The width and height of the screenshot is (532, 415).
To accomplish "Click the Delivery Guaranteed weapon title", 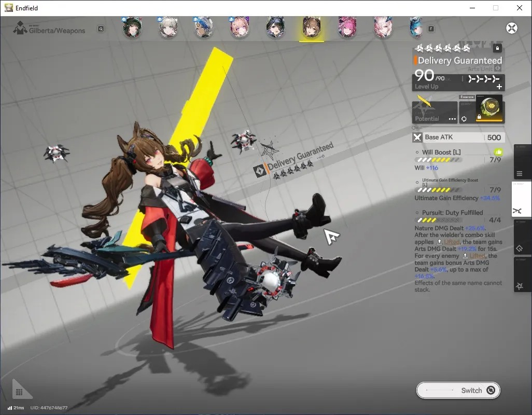I will tap(460, 60).
